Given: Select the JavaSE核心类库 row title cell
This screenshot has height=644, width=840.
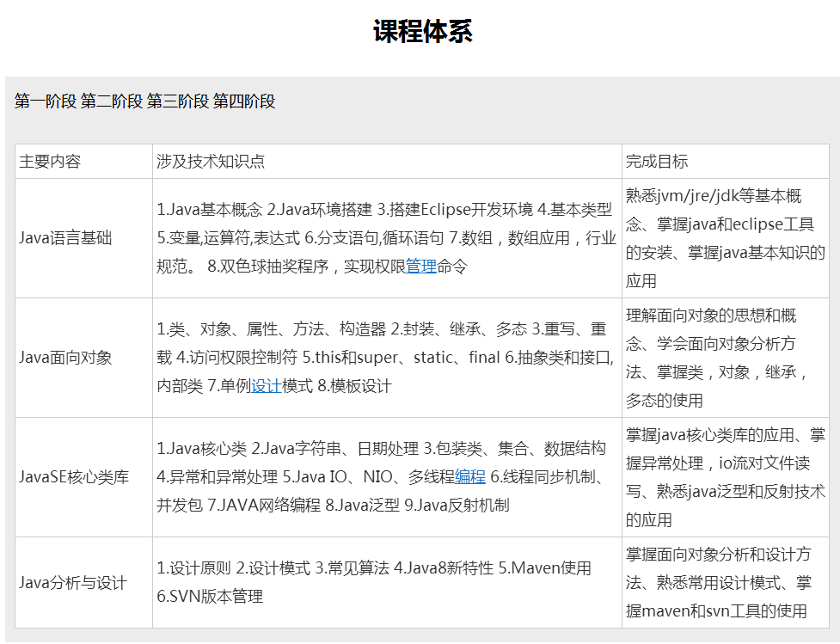Looking at the screenshot, I should 74,477.
